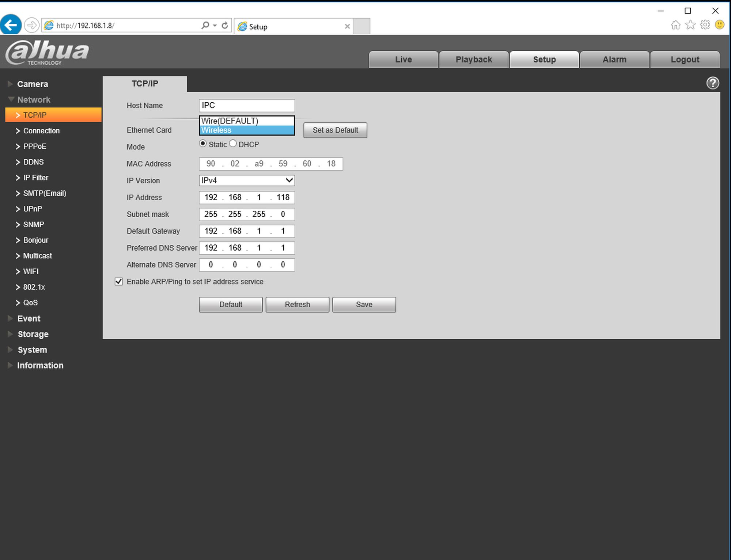Click the help question mark icon
This screenshot has height=560, width=731.
point(712,83)
